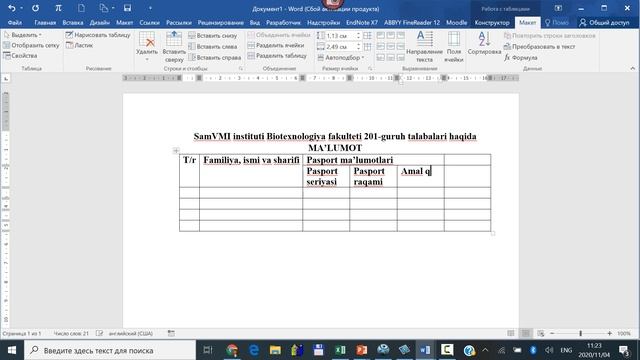Open PowerPoint from the taskbar

click(x=361, y=350)
